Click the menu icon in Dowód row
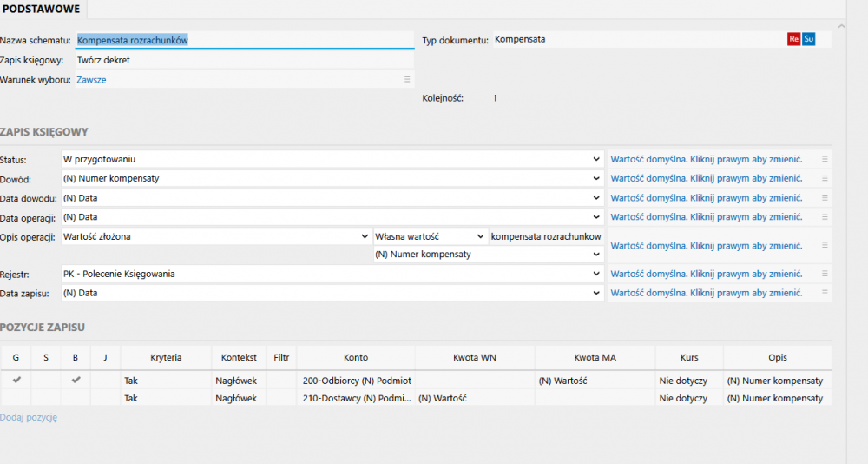Viewport: 868px width, 464px height. [825, 178]
